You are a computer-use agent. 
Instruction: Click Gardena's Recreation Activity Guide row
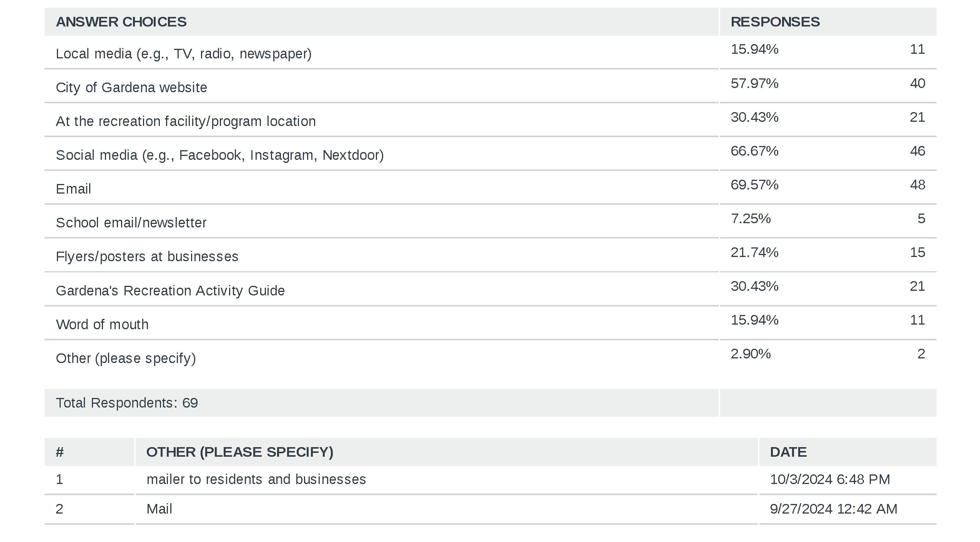tap(170, 291)
